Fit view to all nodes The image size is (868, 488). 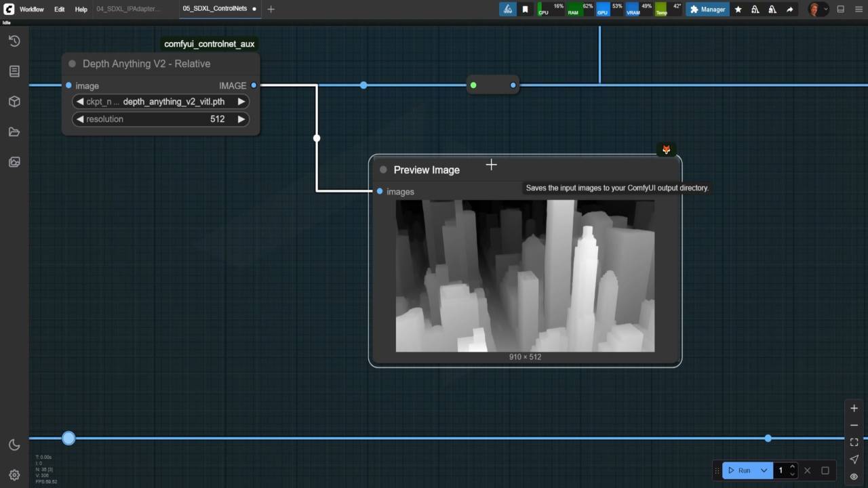coord(854,441)
